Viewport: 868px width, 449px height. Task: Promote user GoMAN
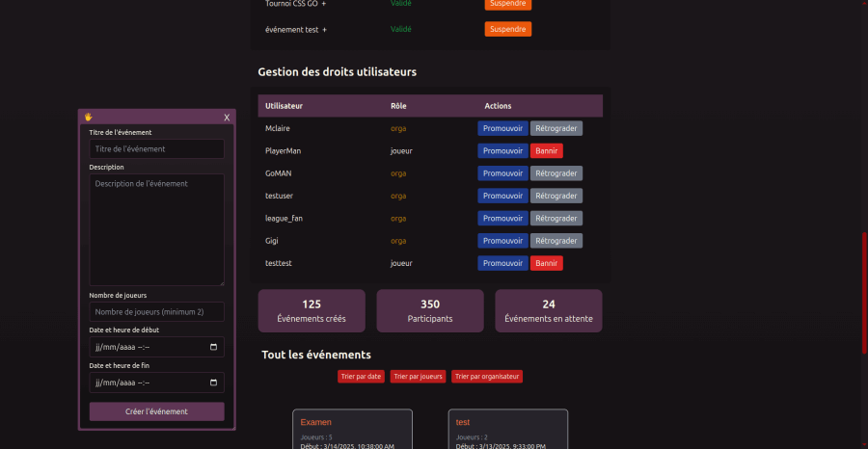coord(502,173)
